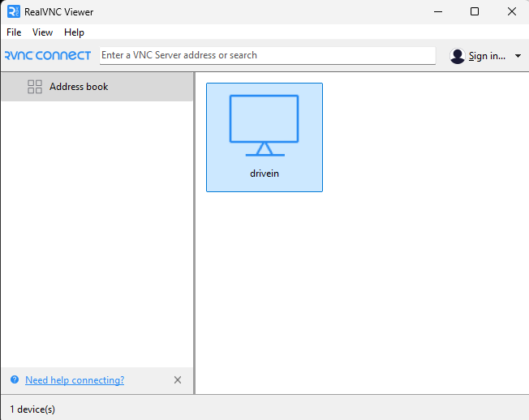
Task: Open the View menu
Action: click(x=42, y=32)
